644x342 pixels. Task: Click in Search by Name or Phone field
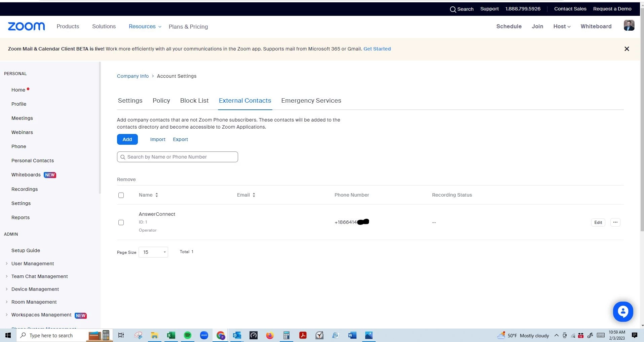coord(178,157)
